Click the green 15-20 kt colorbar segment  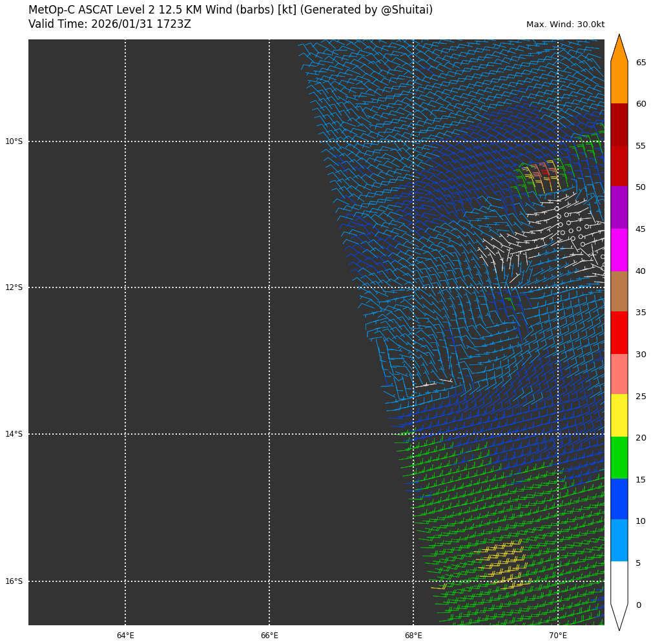(619, 457)
